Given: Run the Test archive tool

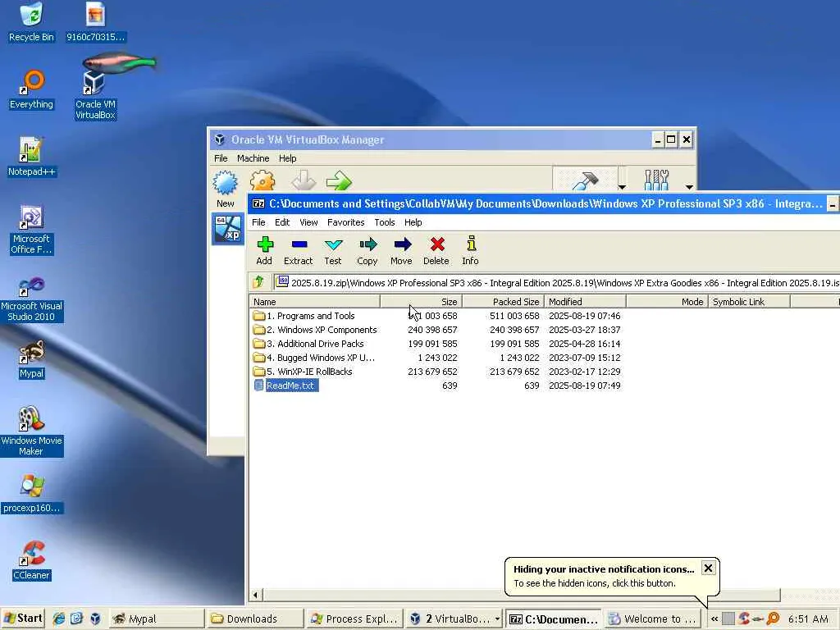Looking at the screenshot, I should 333,251.
